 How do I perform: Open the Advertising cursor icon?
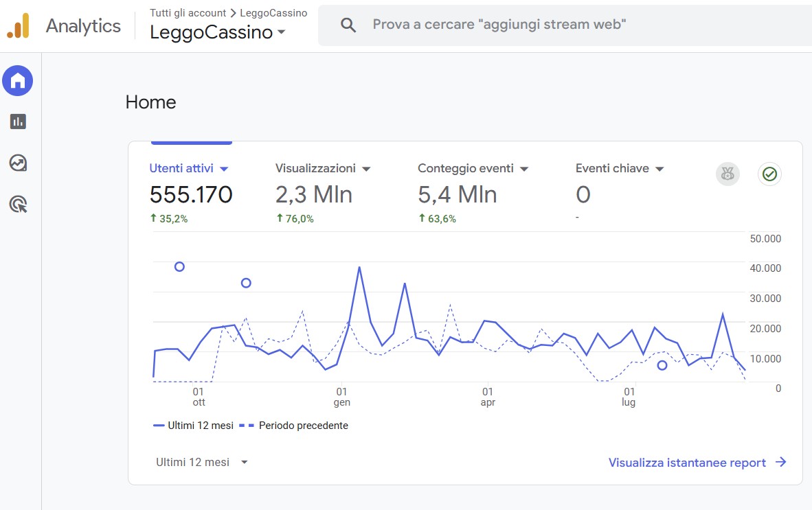(x=18, y=204)
